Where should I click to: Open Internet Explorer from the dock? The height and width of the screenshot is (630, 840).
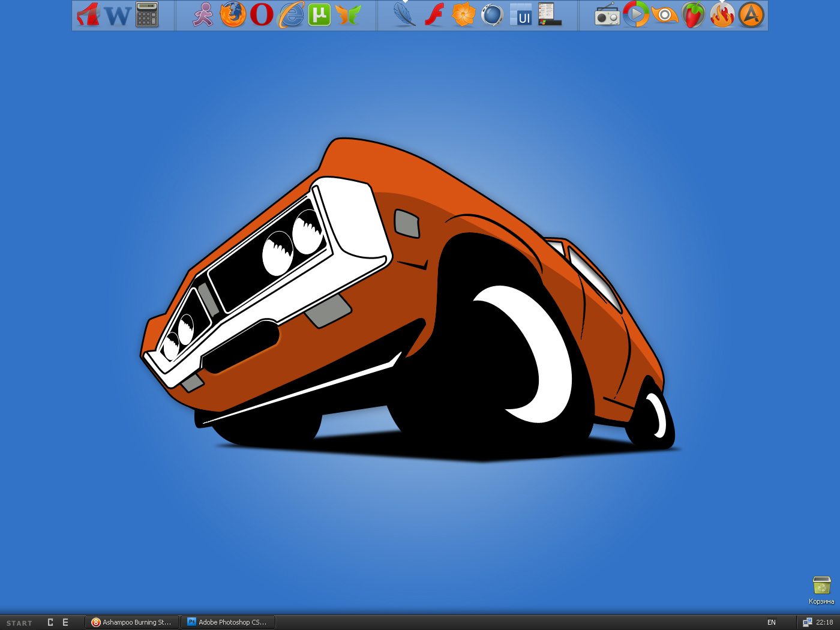click(292, 15)
